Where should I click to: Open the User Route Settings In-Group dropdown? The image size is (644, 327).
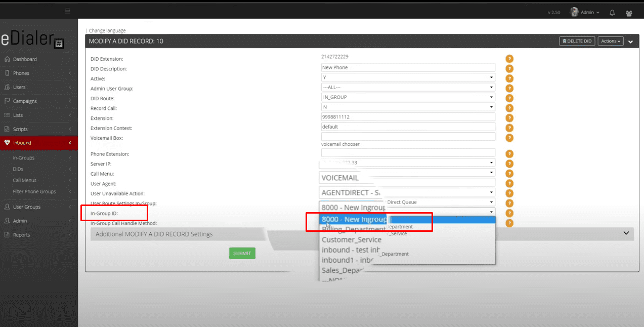pyautogui.click(x=408, y=202)
